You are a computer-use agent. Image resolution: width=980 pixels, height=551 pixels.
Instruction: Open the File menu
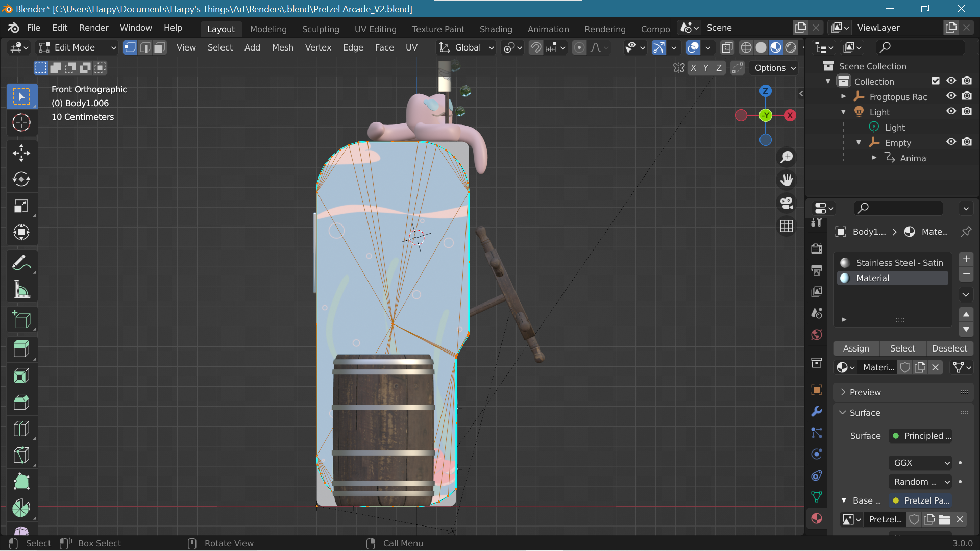tap(34, 28)
